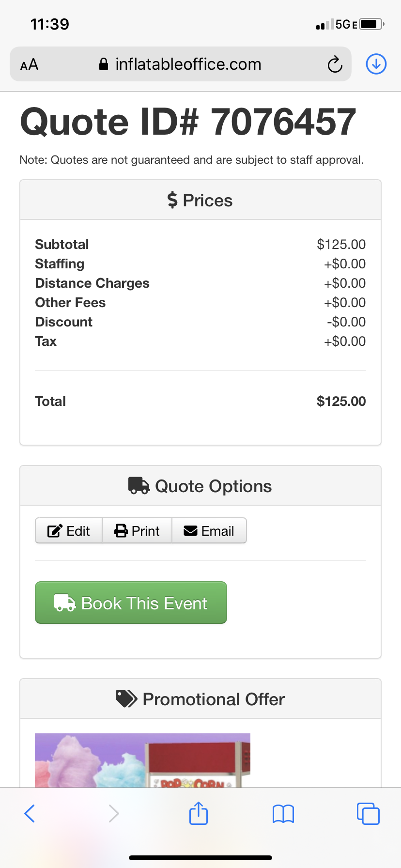The image size is (401, 868).
Task: Tap the Total amount $125.00
Action: pos(341,401)
